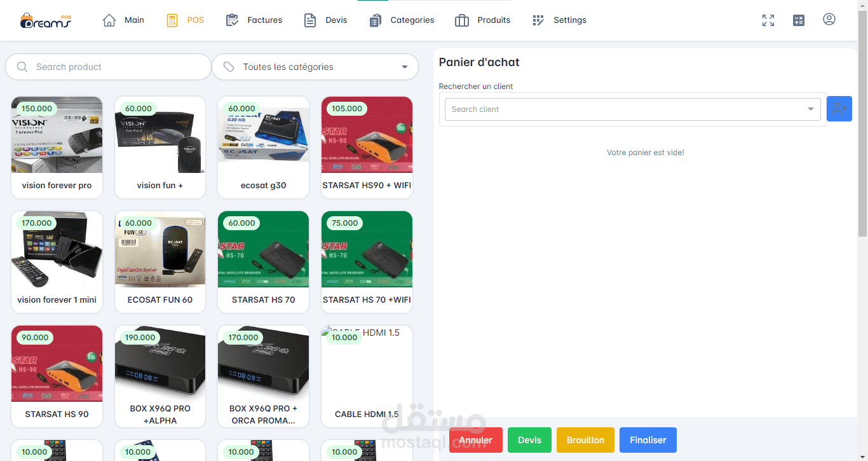
Task: Toggle fullscreen mode icon
Action: 768,20
